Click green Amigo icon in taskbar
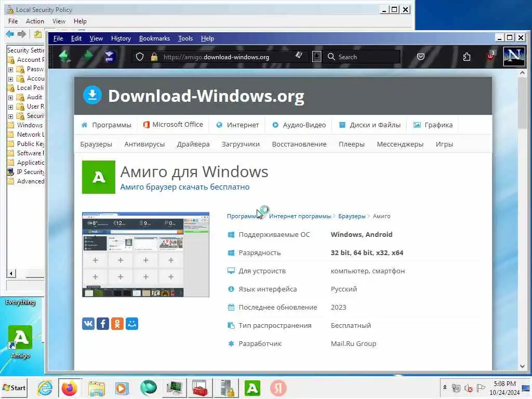This screenshot has width=532, height=399. click(252, 388)
